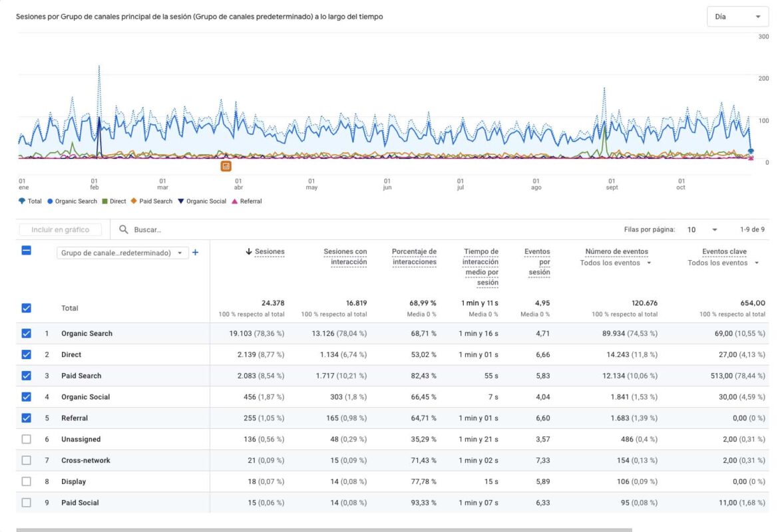The width and height of the screenshot is (784, 532).
Task: Click the Paid Search diamond icon in the legend
Action: [135, 201]
